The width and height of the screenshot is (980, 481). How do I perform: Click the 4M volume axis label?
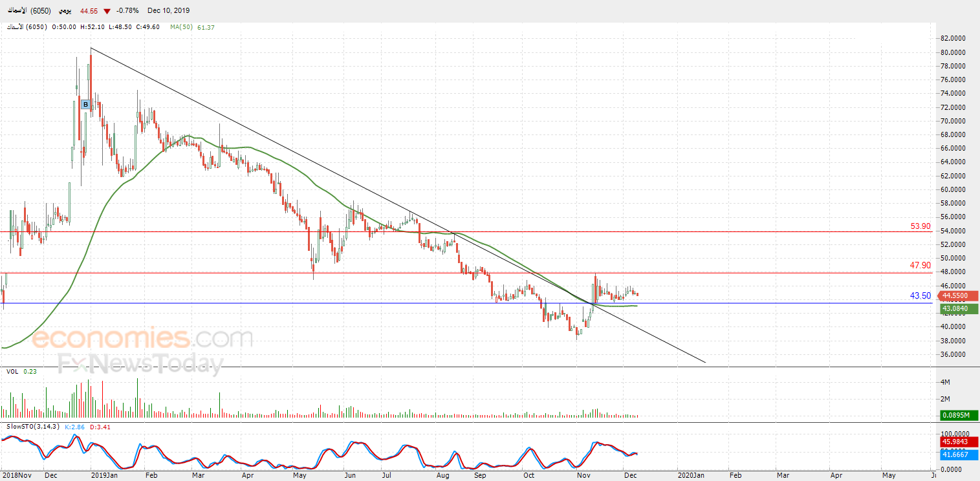(945, 382)
